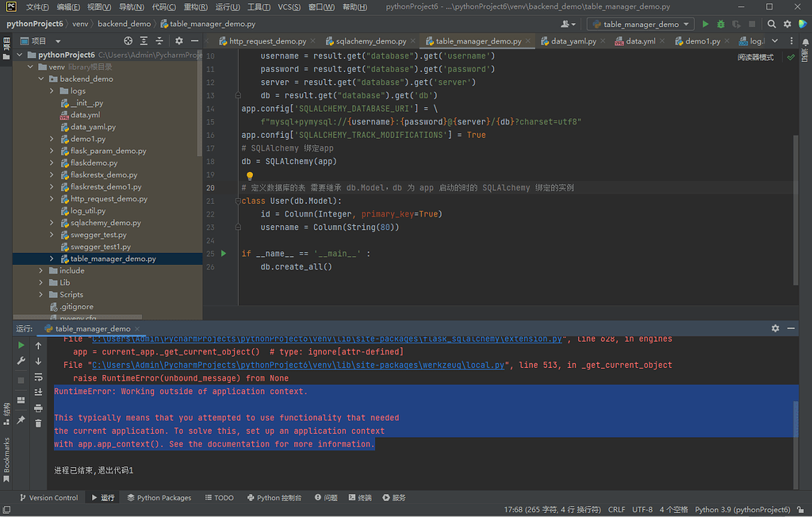Click the editor vertical scrollbar
The width and height of the screenshot is (812, 517).
[x=795, y=210]
